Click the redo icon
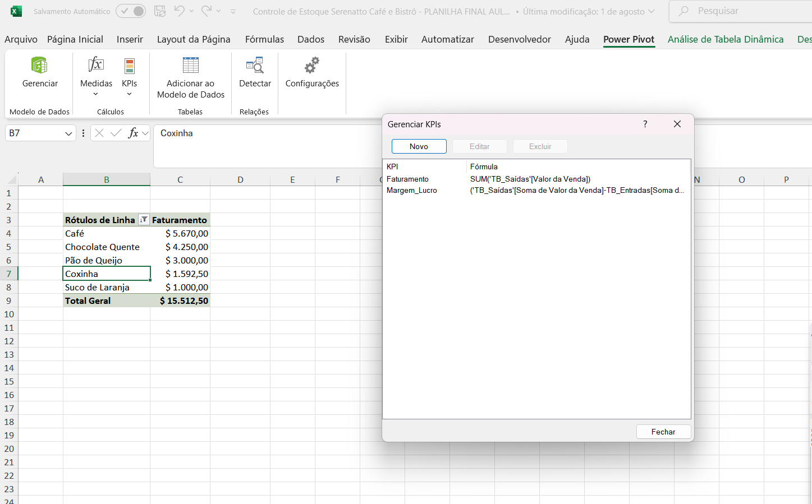The height and width of the screenshot is (504, 812). (206, 11)
